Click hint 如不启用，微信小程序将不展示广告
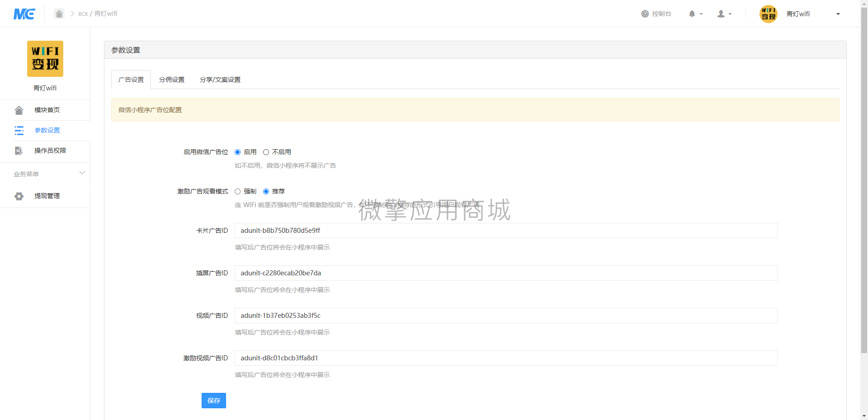 click(x=285, y=165)
